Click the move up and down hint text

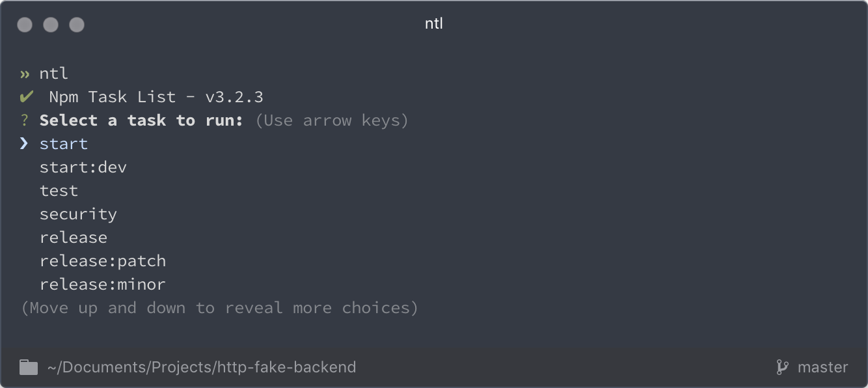221,307
